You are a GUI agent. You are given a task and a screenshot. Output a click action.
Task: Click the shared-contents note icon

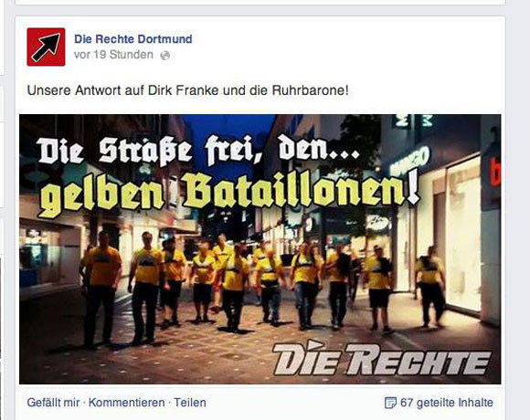coord(390,403)
